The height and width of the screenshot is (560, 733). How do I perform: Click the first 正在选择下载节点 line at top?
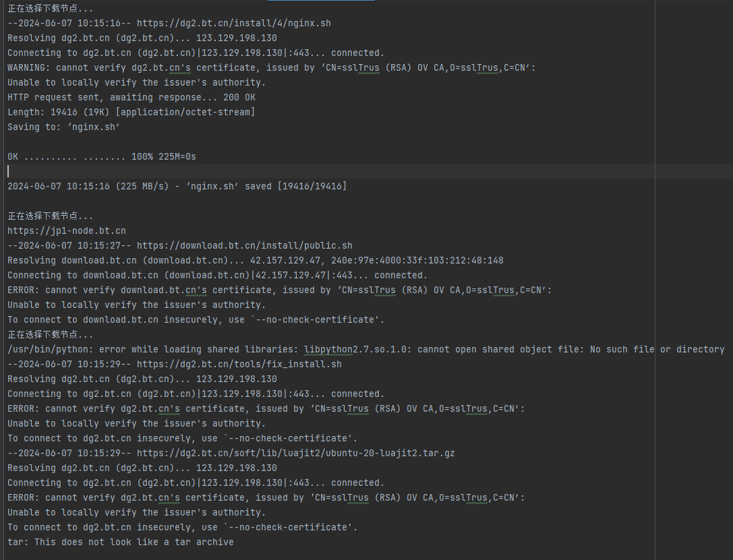click(50, 8)
